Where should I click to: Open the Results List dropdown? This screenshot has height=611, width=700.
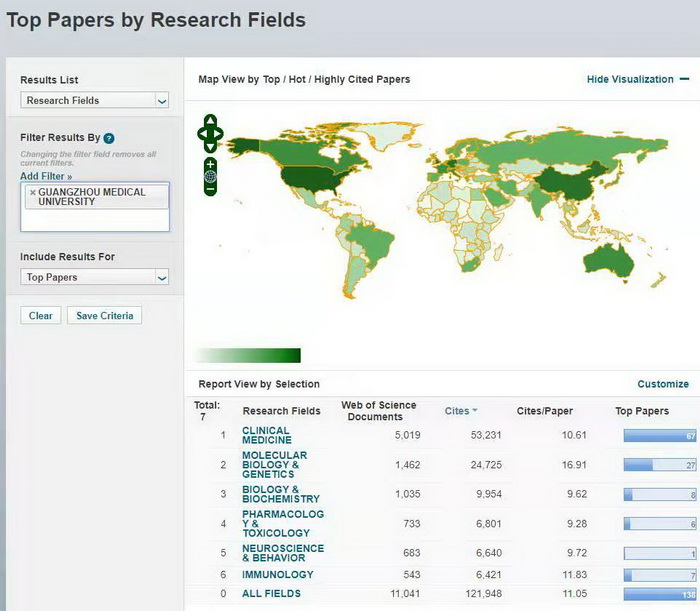coord(94,100)
